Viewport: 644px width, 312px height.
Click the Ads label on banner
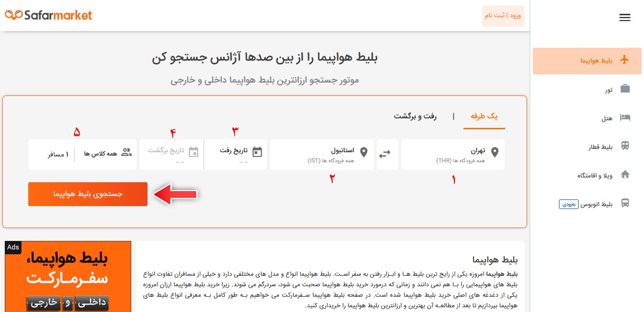(x=13, y=247)
